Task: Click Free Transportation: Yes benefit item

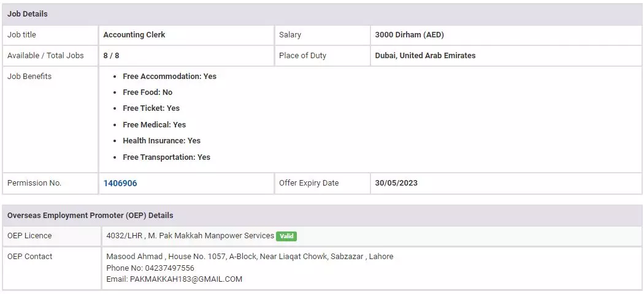Action: pos(166,157)
